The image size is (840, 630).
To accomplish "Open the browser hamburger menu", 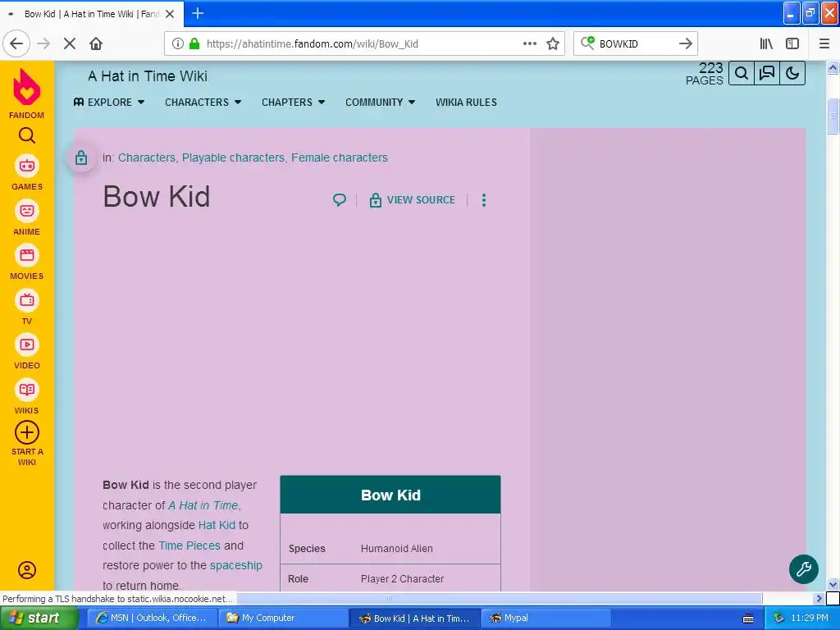I will click(x=824, y=44).
